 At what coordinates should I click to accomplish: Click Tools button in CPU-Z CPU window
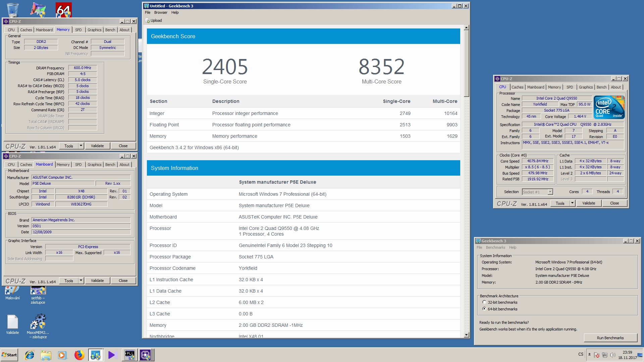coord(560,203)
